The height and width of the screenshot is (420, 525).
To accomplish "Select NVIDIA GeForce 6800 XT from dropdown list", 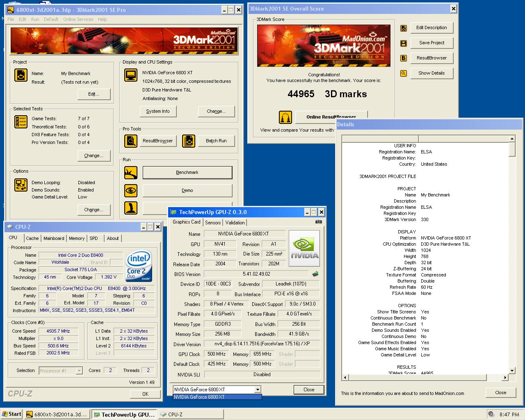I will [x=217, y=397].
